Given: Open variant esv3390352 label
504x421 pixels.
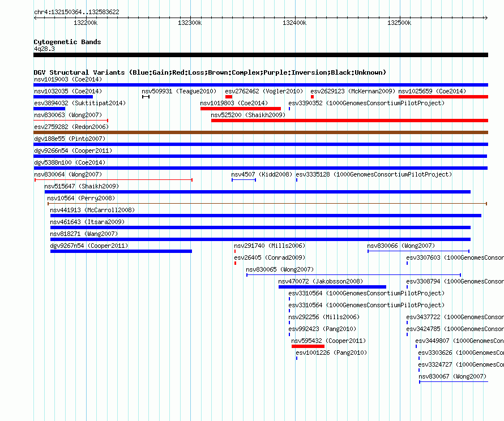Looking at the screenshot, I should (366, 103).
